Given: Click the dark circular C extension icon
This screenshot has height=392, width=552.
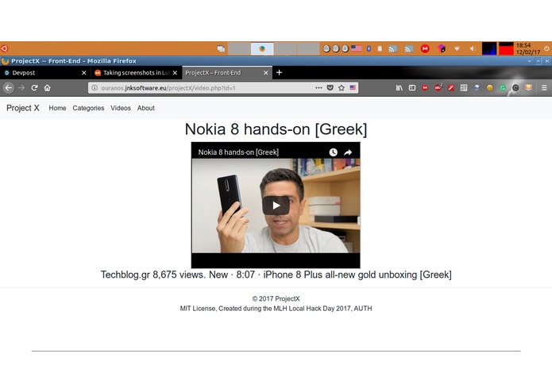Looking at the screenshot, I should pyautogui.click(x=515, y=88).
